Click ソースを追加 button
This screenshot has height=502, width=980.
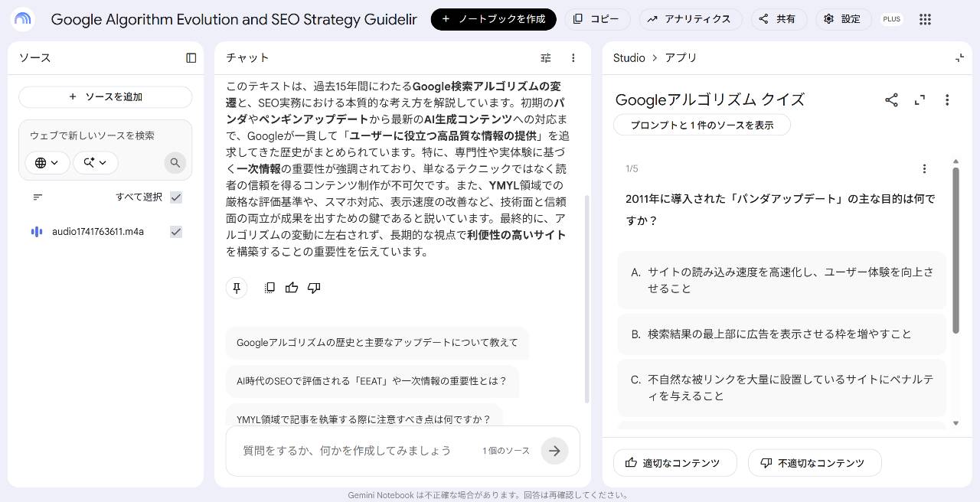(106, 97)
